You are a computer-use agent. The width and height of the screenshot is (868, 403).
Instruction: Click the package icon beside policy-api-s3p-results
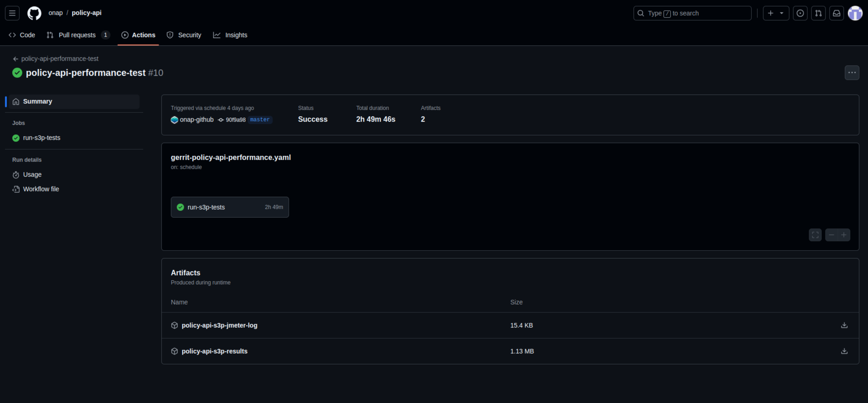point(174,351)
